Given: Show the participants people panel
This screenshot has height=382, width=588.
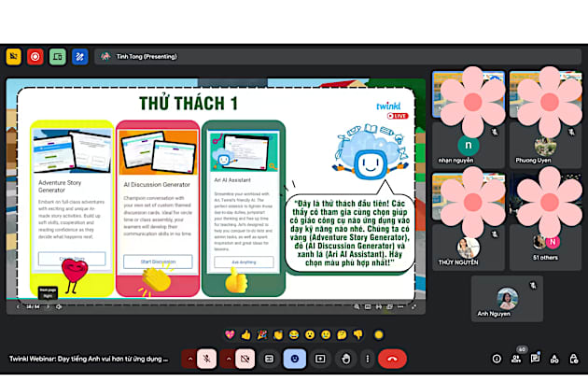Looking at the screenshot, I should click(x=516, y=358).
